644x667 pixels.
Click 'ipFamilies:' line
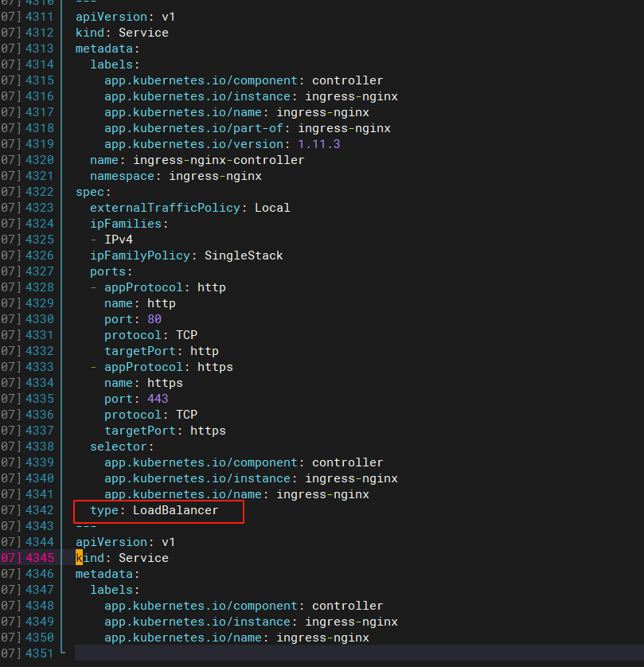point(129,224)
